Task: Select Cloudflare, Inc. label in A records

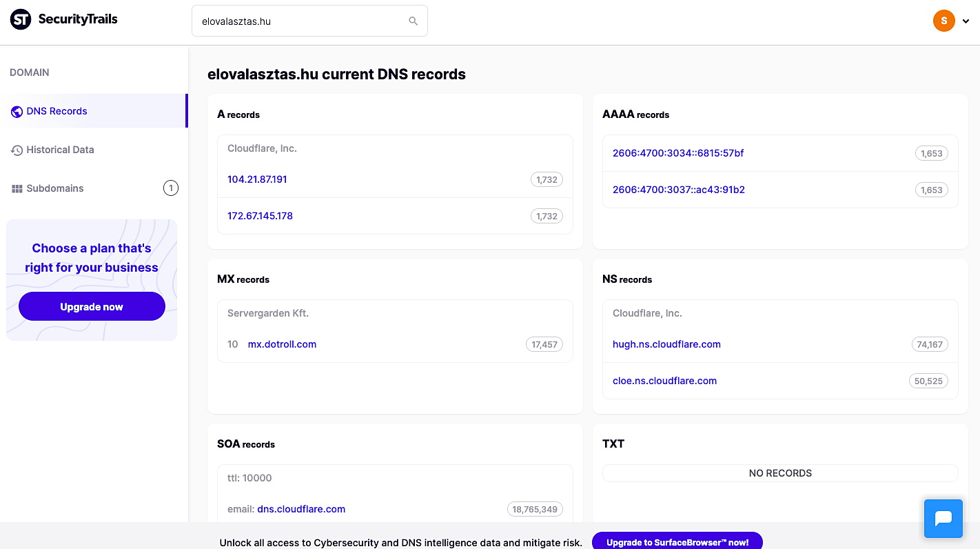Action: (x=262, y=148)
